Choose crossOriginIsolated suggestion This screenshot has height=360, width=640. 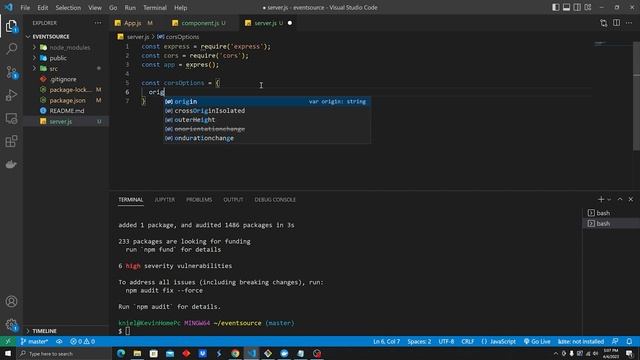click(x=267, y=111)
